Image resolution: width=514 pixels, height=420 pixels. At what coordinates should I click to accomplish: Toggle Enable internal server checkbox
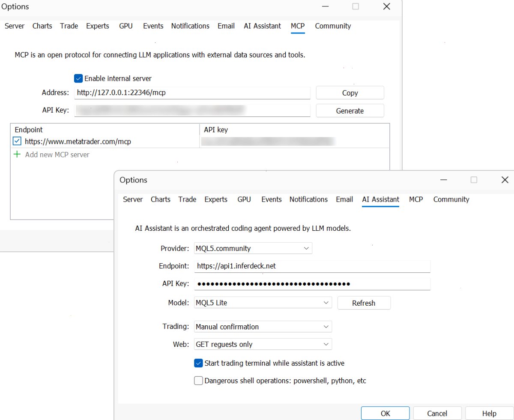coord(78,78)
